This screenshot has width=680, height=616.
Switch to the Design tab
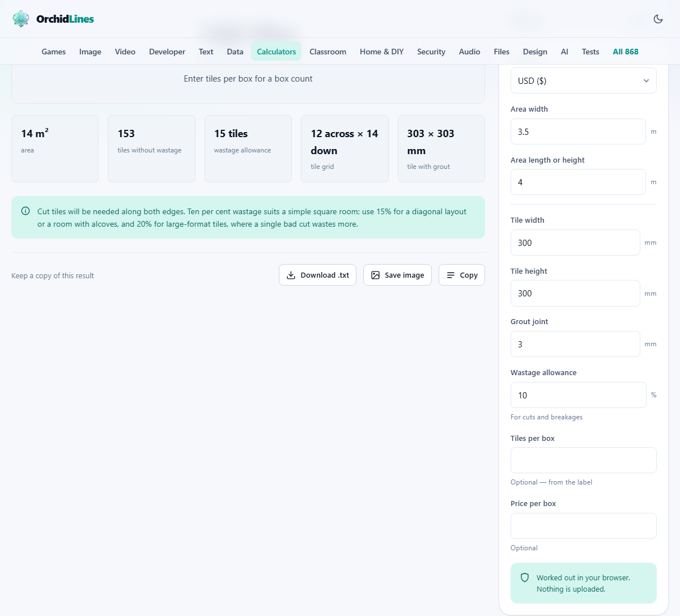coord(535,52)
